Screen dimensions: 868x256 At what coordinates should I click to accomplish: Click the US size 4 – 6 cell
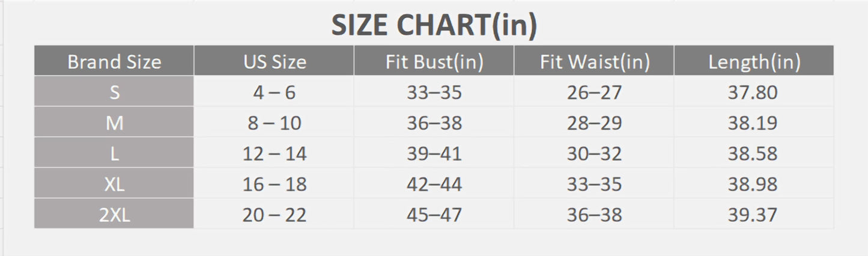(x=274, y=92)
